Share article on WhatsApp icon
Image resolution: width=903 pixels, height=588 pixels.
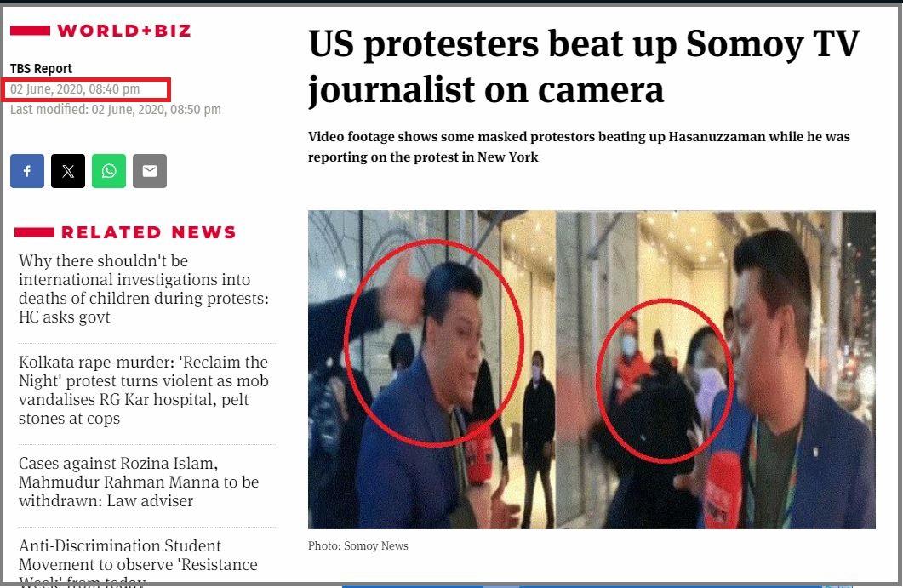tap(109, 171)
